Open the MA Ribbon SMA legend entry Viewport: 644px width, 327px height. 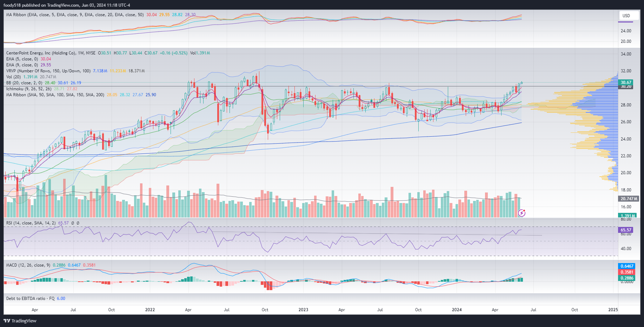point(55,95)
